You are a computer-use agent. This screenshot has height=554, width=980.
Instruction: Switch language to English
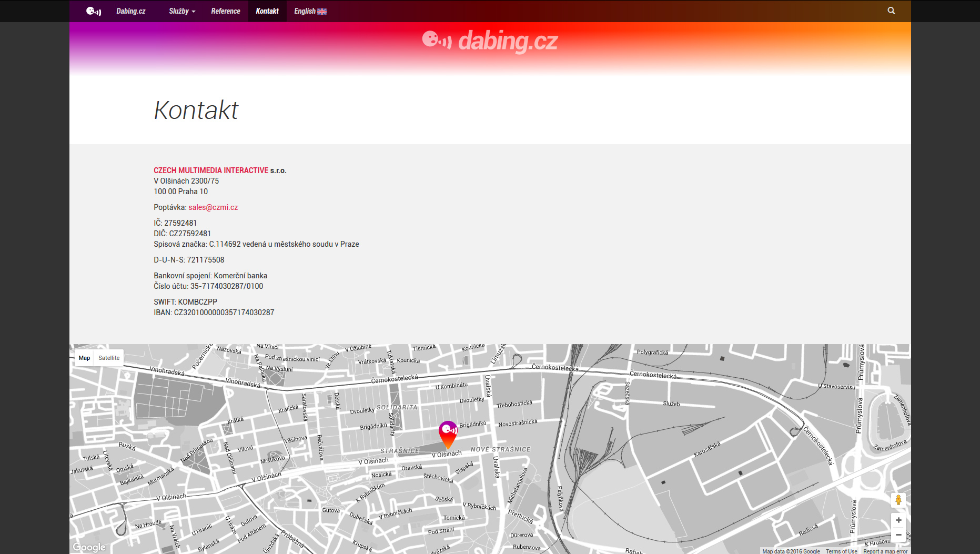pos(310,11)
